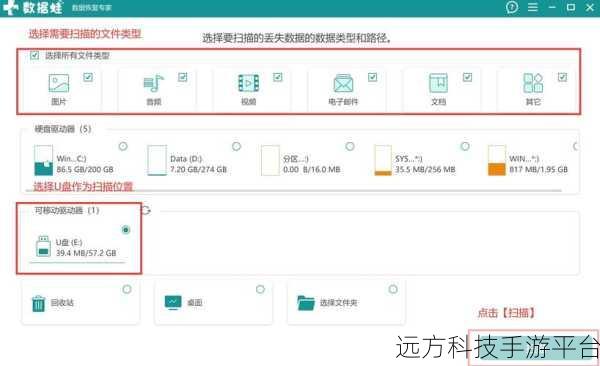
Task: Click the 35.5 MB/256 MB text
Action: 425,170
